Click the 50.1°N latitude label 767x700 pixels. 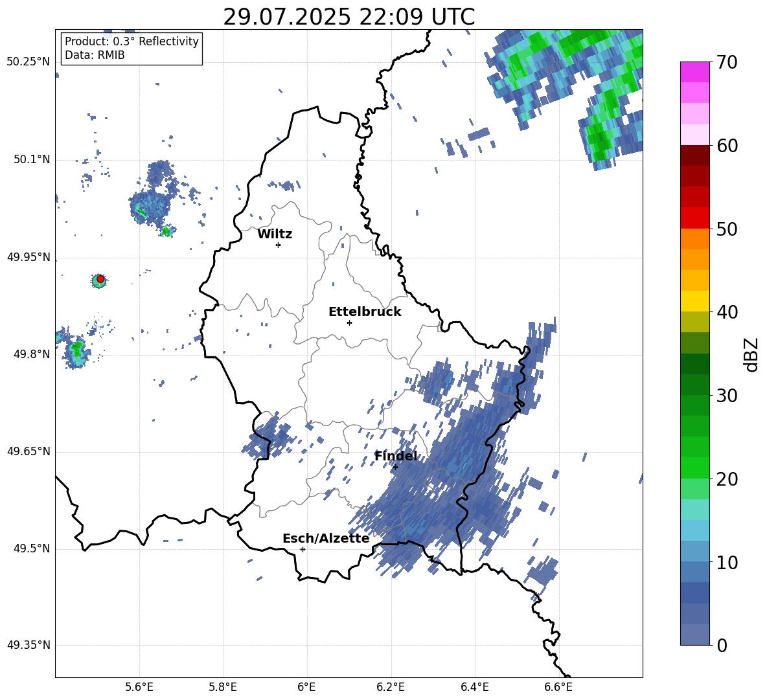point(31,159)
